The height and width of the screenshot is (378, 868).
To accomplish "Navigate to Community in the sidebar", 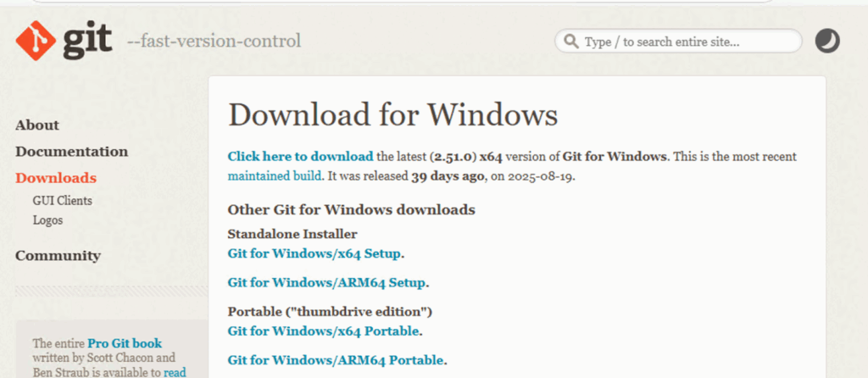I will [58, 256].
